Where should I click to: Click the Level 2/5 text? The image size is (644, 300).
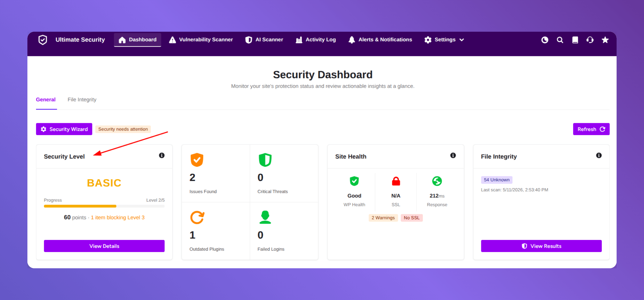click(156, 200)
